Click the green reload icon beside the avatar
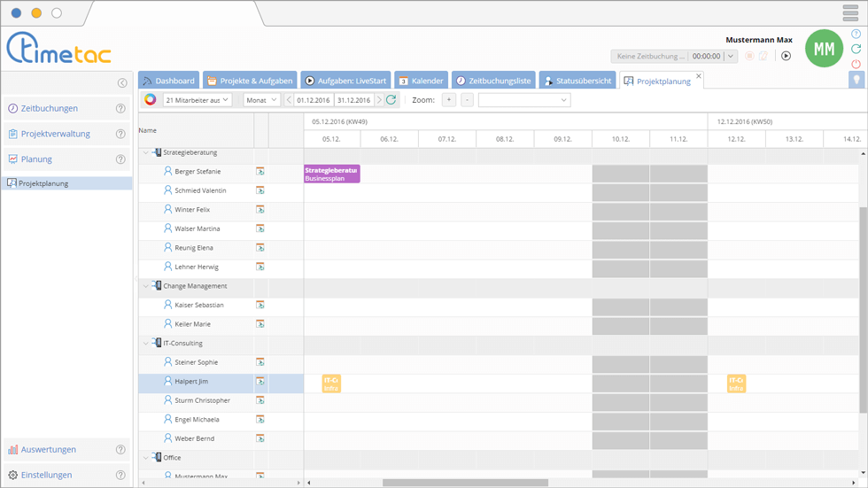Screen dimensions: 868x488 (856, 49)
